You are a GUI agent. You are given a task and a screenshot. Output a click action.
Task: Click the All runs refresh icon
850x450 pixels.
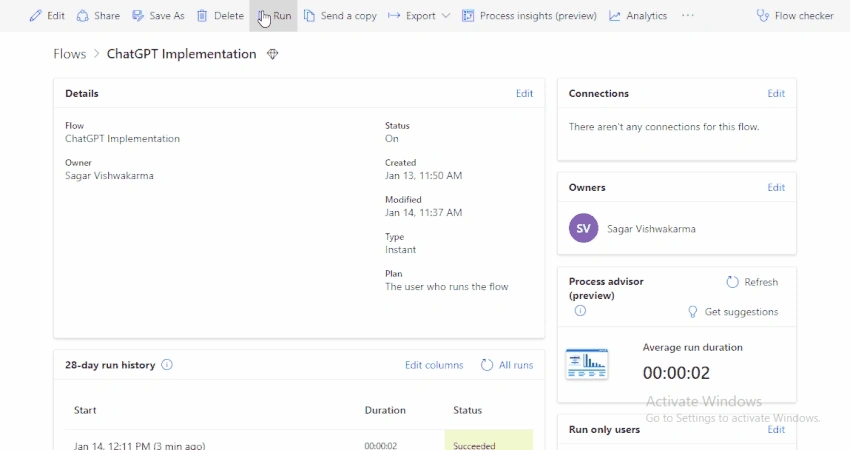(487, 365)
